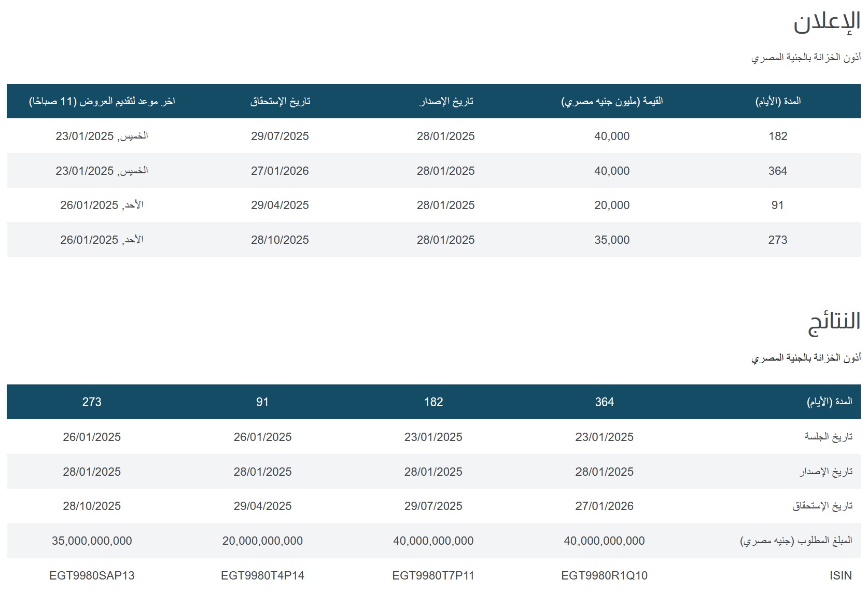Click results maturity date 27/01/2026

[605, 506]
